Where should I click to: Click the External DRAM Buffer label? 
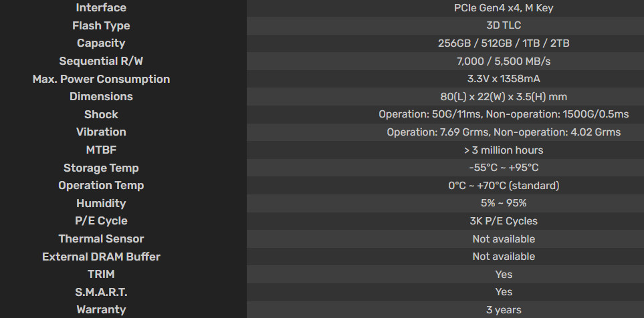pyautogui.click(x=101, y=257)
